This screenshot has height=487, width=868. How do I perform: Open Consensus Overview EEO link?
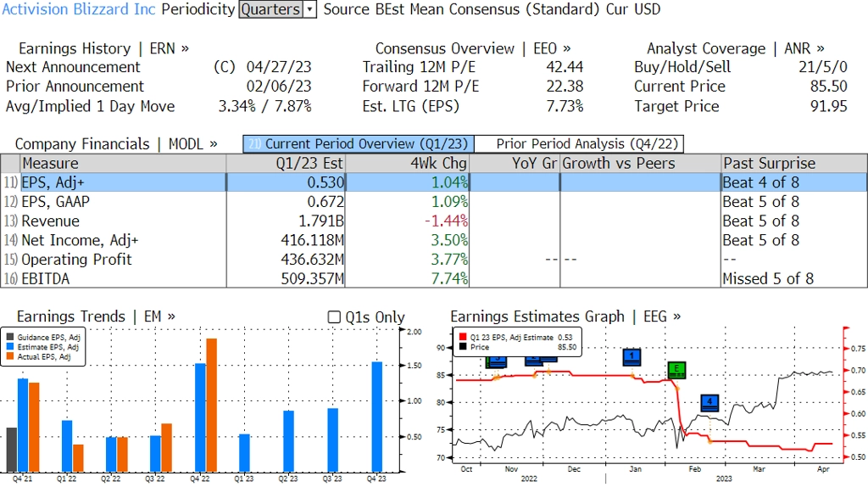point(473,48)
